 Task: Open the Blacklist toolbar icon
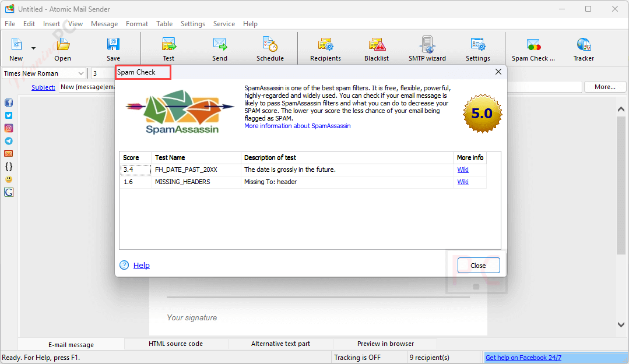tap(377, 44)
